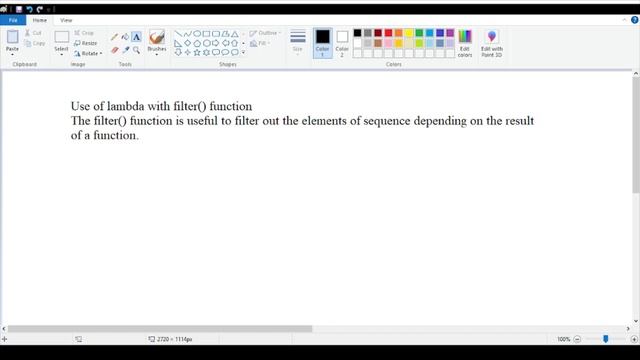Open the shape Fill dropdown
The image size is (640, 360).
tap(260, 43)
